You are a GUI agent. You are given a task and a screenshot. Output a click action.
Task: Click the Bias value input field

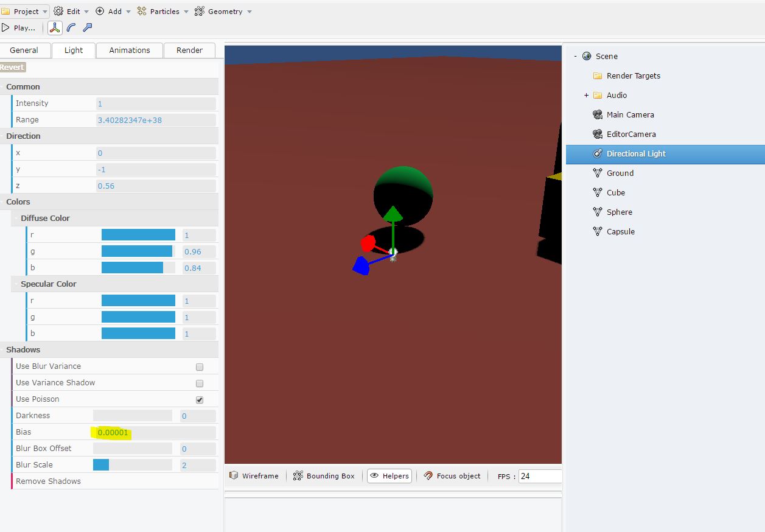point(155,433)
